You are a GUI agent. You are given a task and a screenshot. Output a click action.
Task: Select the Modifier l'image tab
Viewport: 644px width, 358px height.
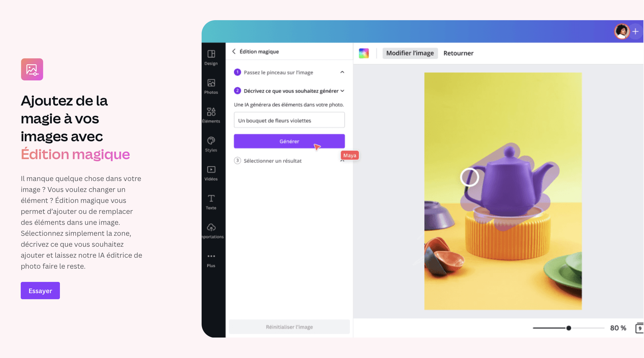(x=410, y=53)
